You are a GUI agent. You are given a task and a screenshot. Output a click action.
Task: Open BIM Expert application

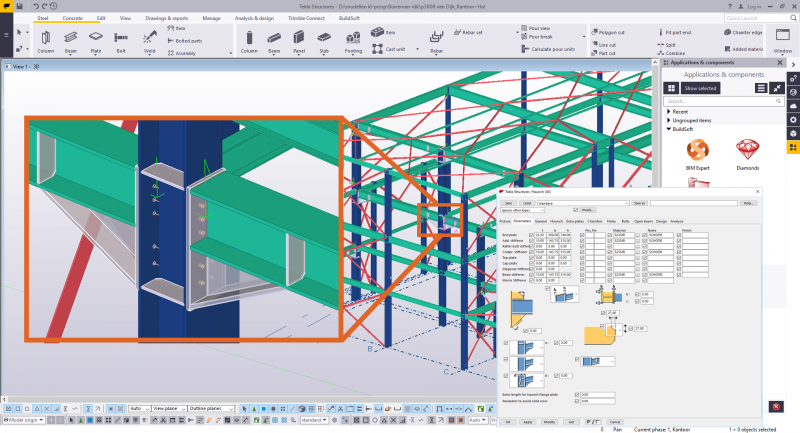point(697,155)
